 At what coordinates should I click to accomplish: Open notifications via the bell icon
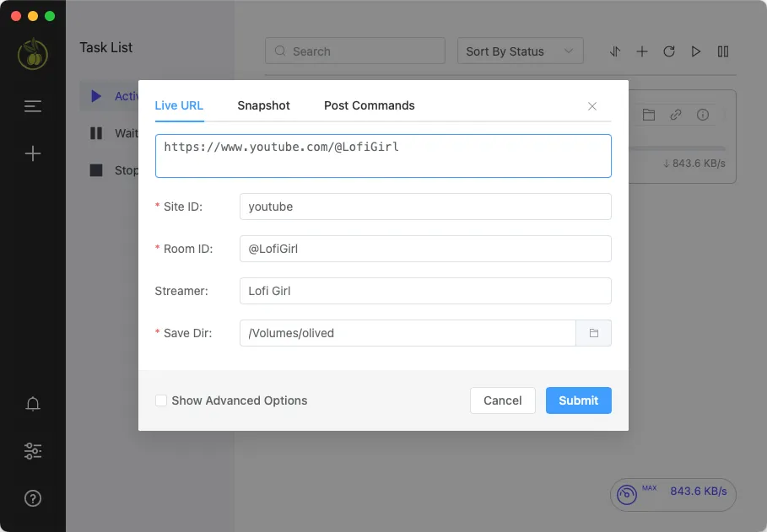(x=33, y=404)
